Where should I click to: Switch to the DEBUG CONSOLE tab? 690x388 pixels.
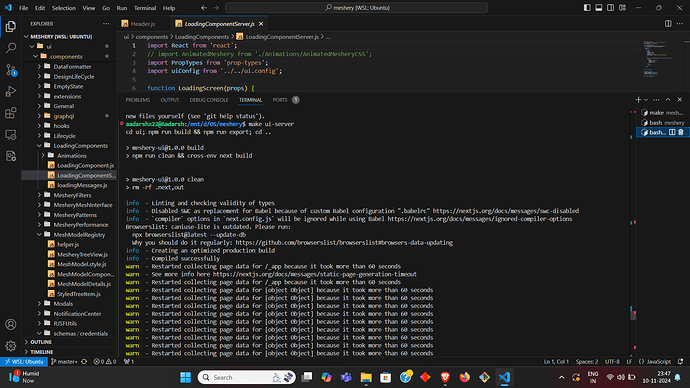[209, 100]
